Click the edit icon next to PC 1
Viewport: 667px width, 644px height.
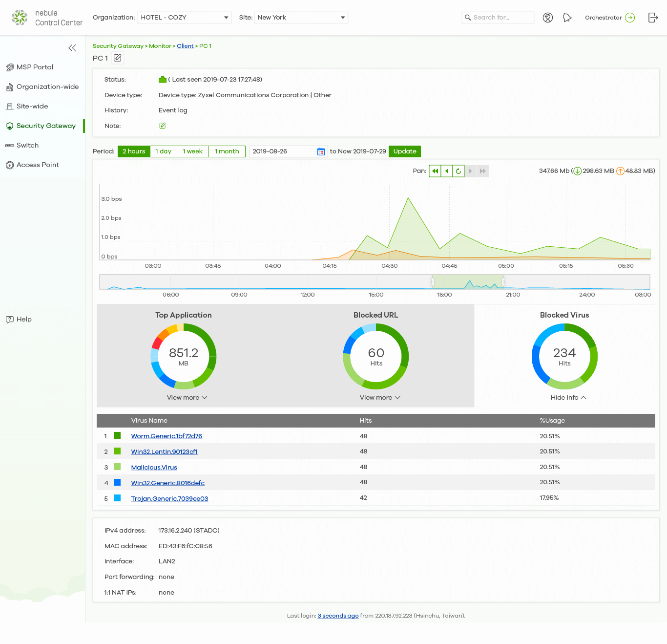pos(118,58)
